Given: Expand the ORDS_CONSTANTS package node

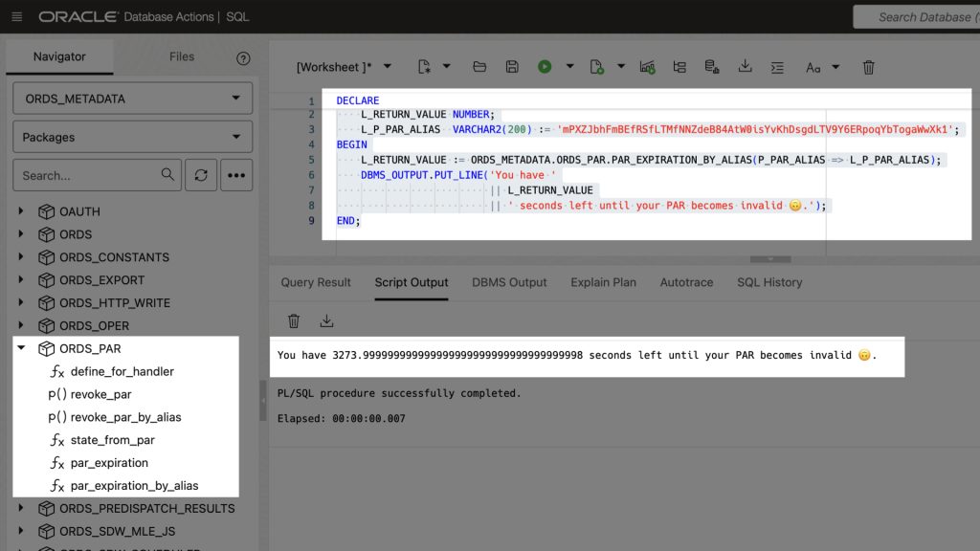Looking at the screenshot, I should (x=21, y=256).
